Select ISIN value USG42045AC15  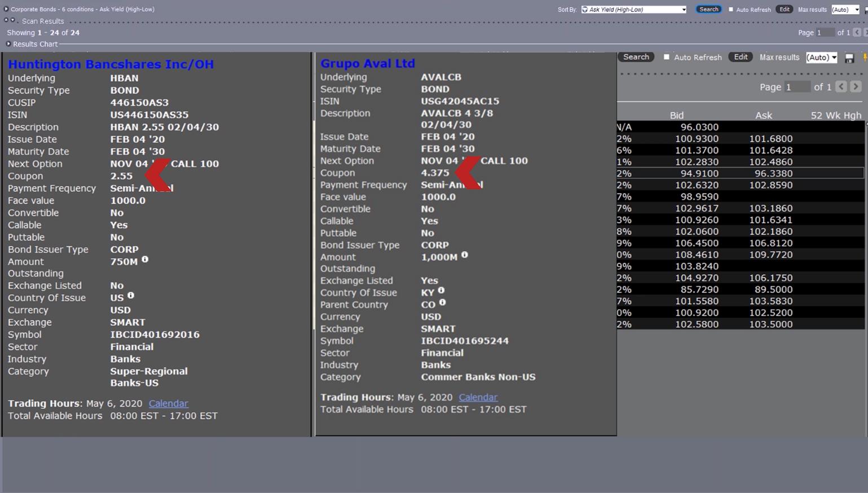(x=460, y=102)
